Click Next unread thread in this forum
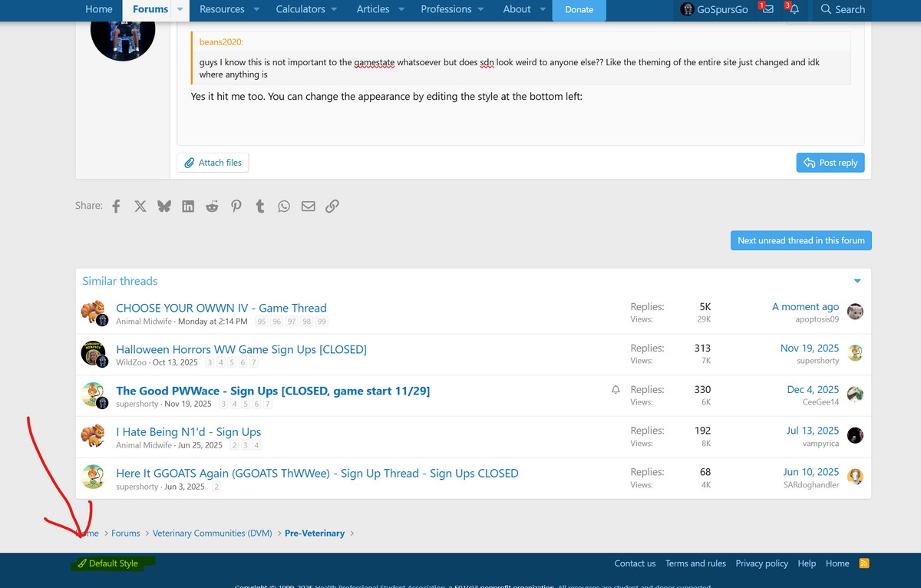921x588 pixels. click(x=801, y=240)
